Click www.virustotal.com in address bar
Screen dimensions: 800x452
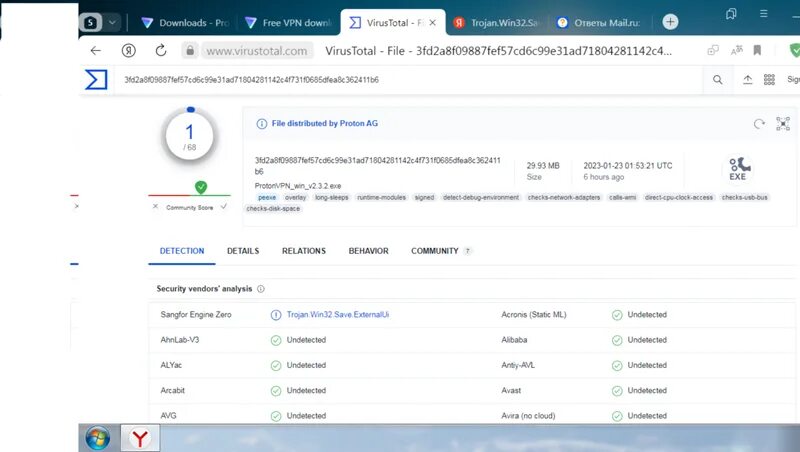257,51
